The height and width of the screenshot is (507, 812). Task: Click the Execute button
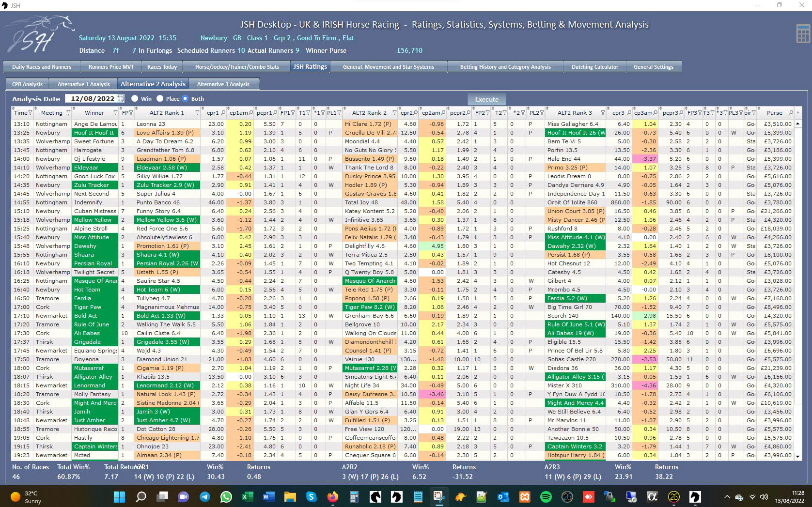(x=487, y=99)
